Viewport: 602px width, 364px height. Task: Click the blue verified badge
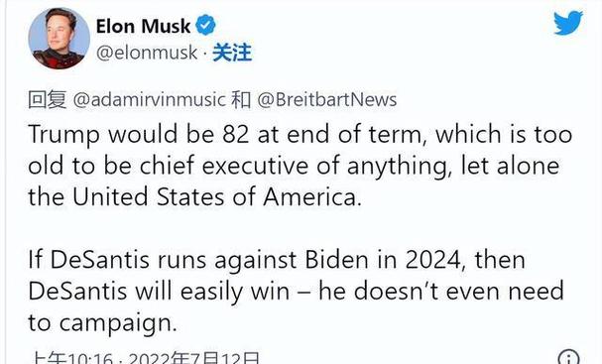point(205,26)
